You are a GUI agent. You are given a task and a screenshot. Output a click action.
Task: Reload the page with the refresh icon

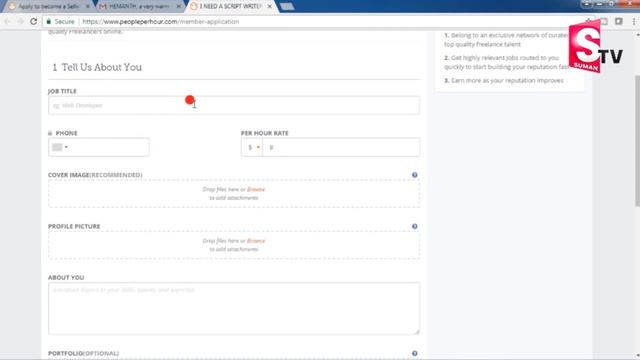tap(33, 21)
